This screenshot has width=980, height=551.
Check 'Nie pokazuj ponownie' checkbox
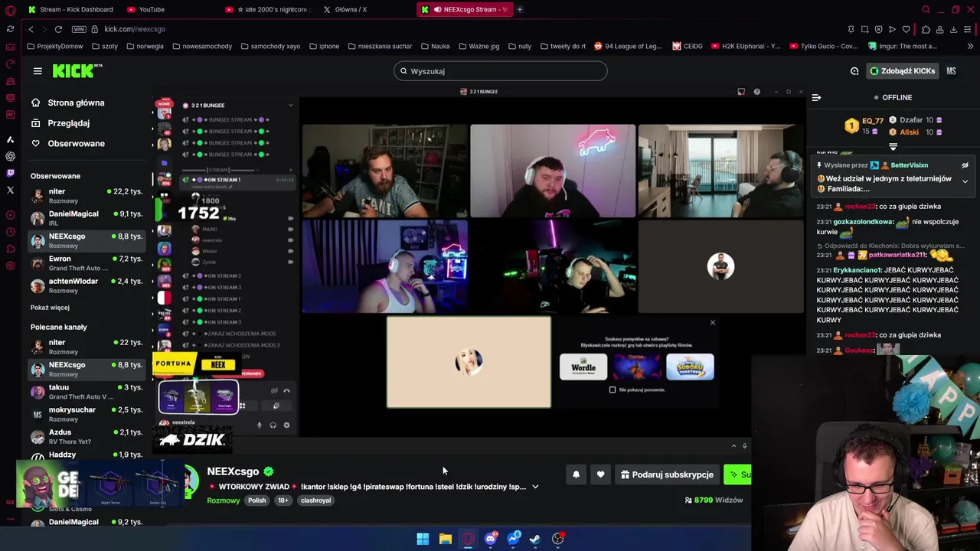pyautogui.click(x=612, y=390)
